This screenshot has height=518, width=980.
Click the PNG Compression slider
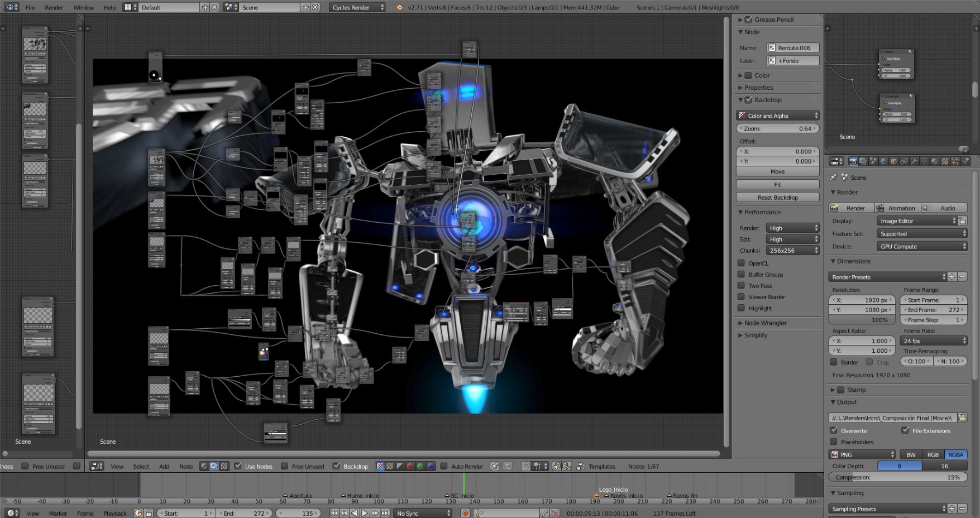pyautogui.click(x=898, y=477)
